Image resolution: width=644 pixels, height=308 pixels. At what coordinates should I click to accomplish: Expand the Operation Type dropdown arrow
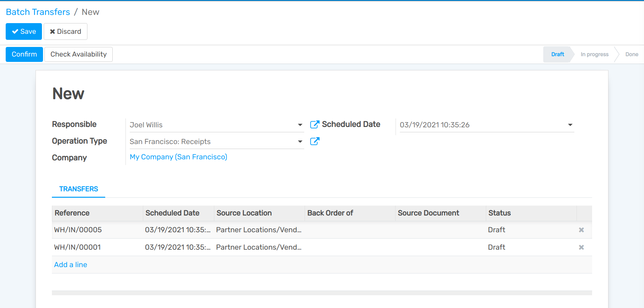pos(300,142)
